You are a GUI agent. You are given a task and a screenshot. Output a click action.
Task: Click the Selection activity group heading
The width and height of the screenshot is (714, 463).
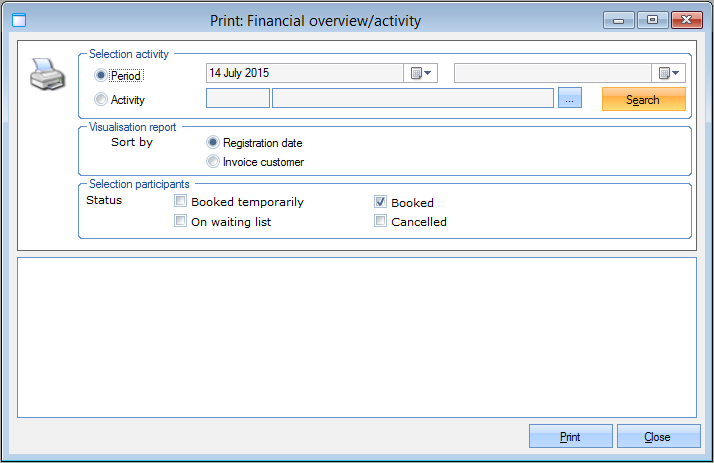[129, 54]
